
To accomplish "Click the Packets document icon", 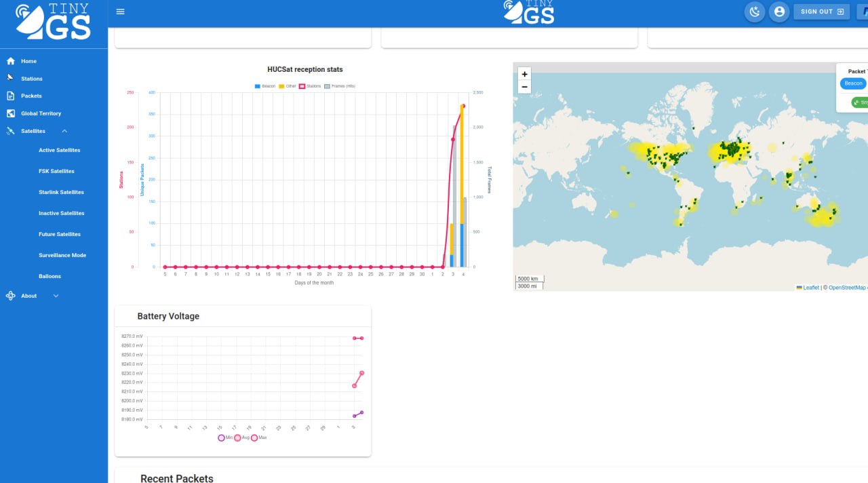I will (x=10, y=96).
